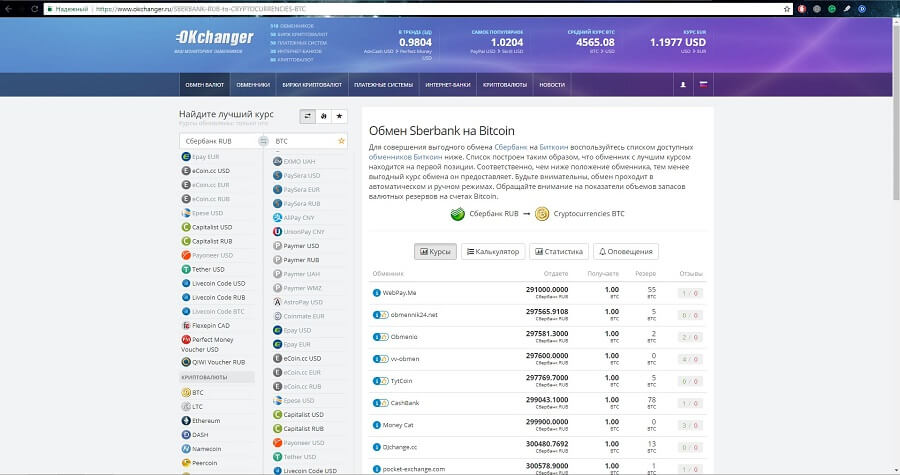Select Tether USD in left list

pyautogui.click(x=203, y=269)
